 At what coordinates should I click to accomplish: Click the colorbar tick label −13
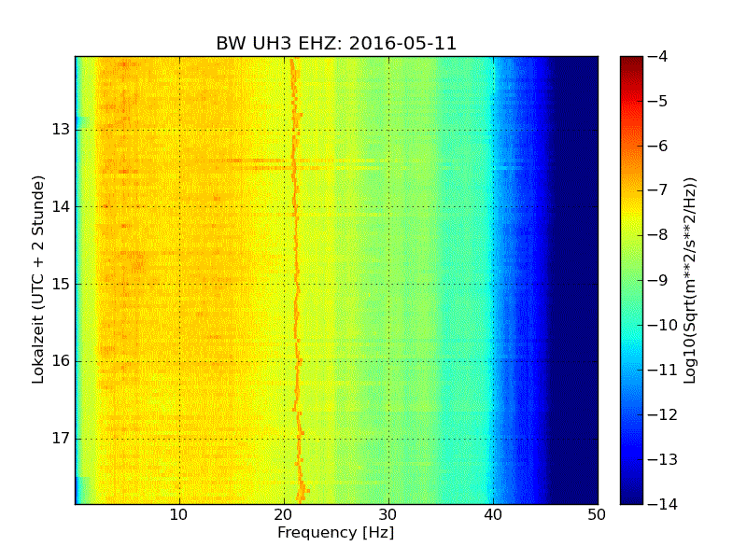(662, 459)
